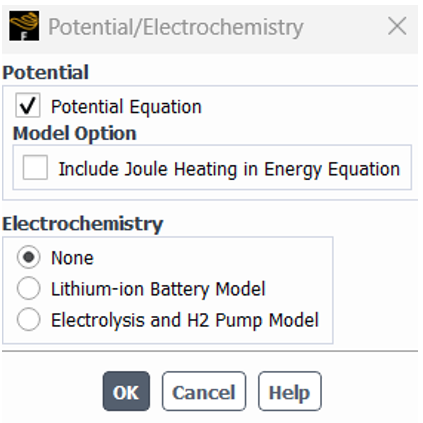Screen dimensions: 423x423
Task: Click the "Potential Equation" label text
Action: pyautogui.click(x=126, y=107)
